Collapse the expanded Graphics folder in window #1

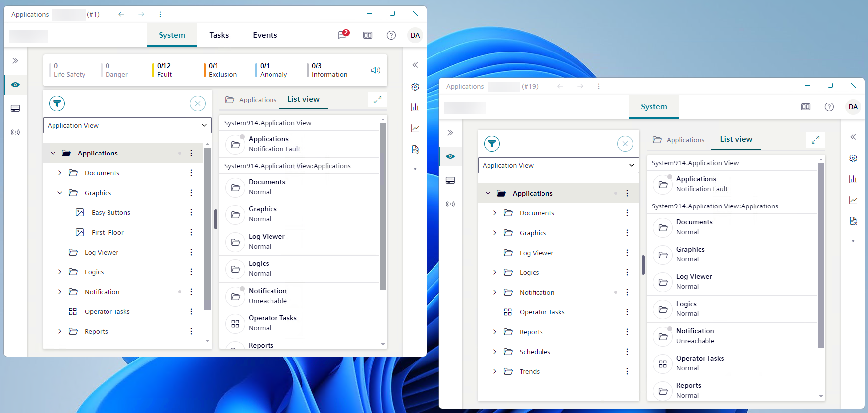point(60,193)
